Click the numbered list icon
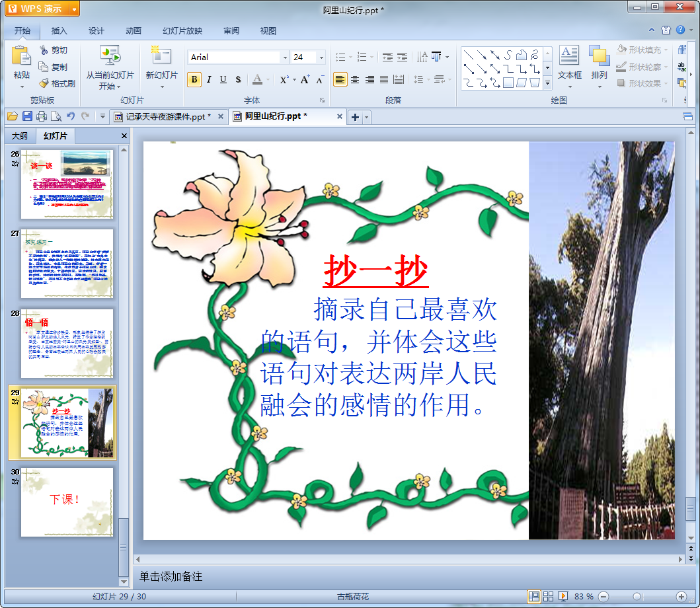700x608 pixels. click(x=362, y=57)
